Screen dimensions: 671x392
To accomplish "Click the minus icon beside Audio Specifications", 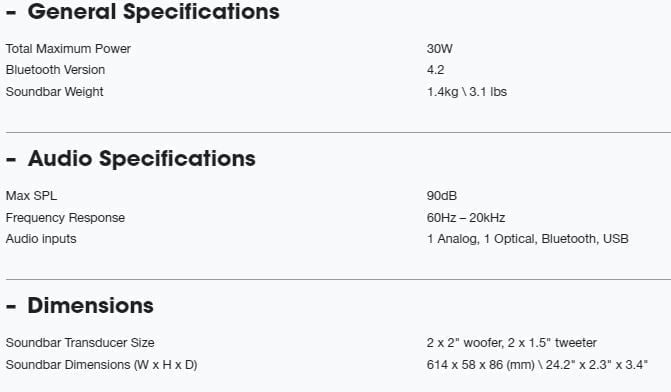I will pyautogui.click(x=11, y=160).
